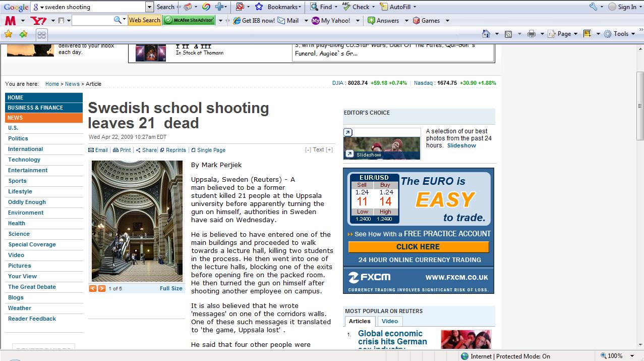Image resolution: width=644 pixels, height=361 pixels.
Task: Click the McAfee SiteAdvisor button
Action: 188,20
